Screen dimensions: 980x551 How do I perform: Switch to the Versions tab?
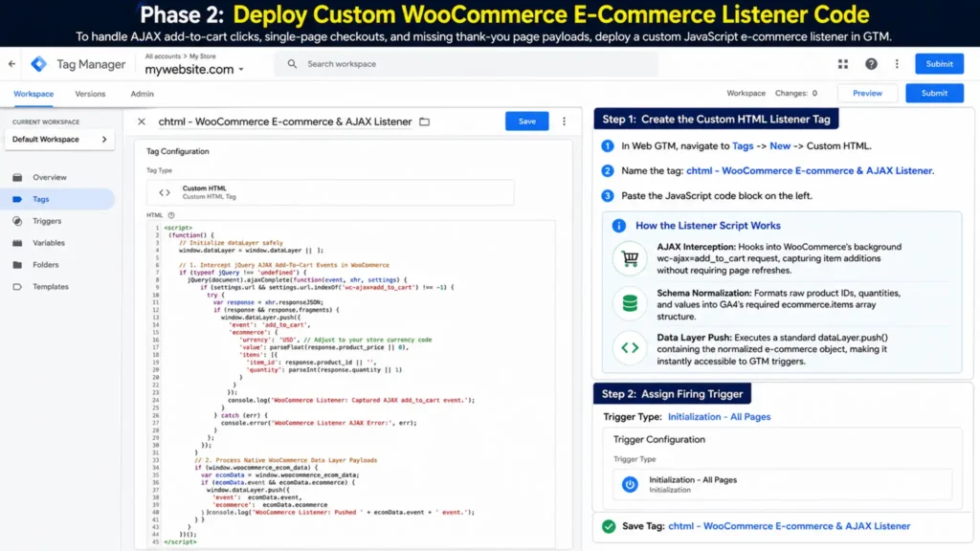90,94
